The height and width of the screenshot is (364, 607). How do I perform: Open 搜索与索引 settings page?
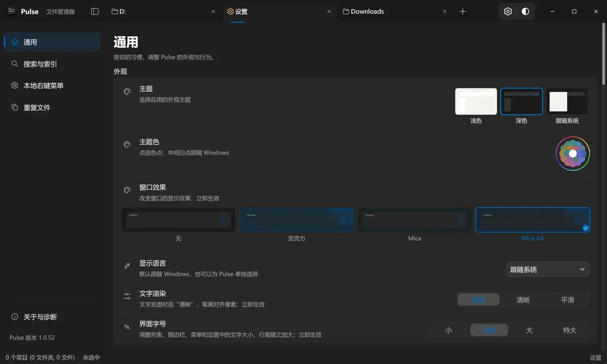(52, 64)
